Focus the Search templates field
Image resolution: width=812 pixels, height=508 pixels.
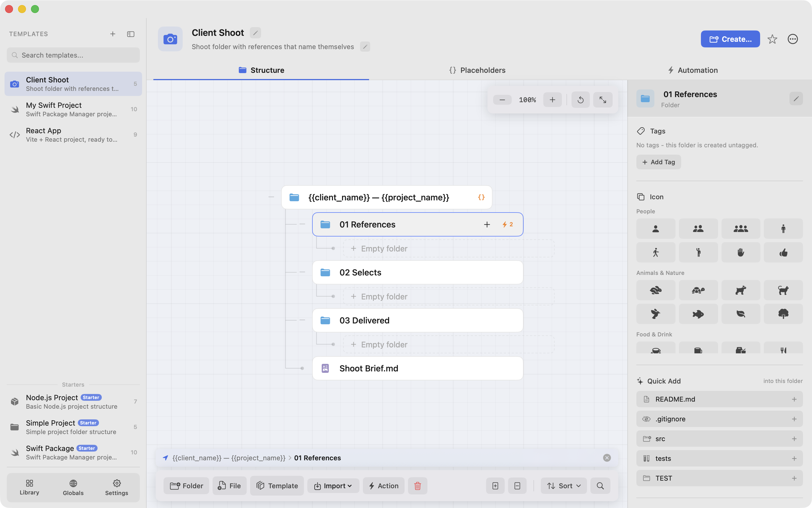click(x=73, y=55)
